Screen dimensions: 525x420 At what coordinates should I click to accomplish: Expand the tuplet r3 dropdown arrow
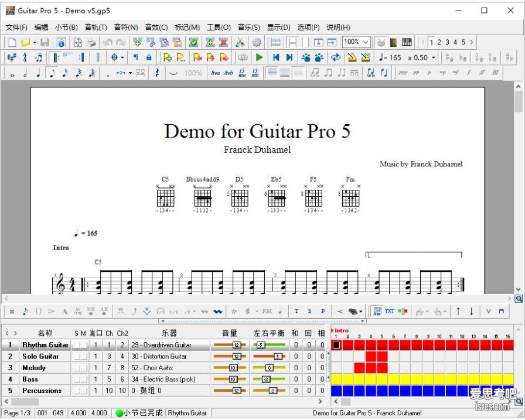tap(130, 73)
